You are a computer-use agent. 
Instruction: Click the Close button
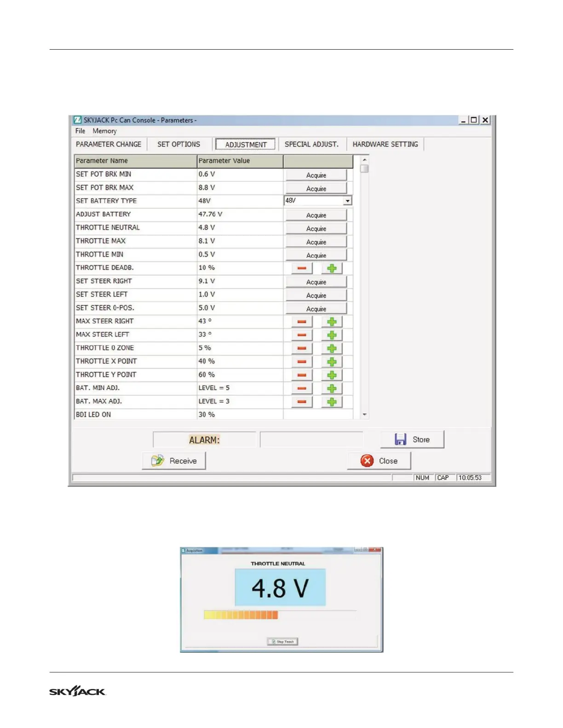(x=379, y=461)
